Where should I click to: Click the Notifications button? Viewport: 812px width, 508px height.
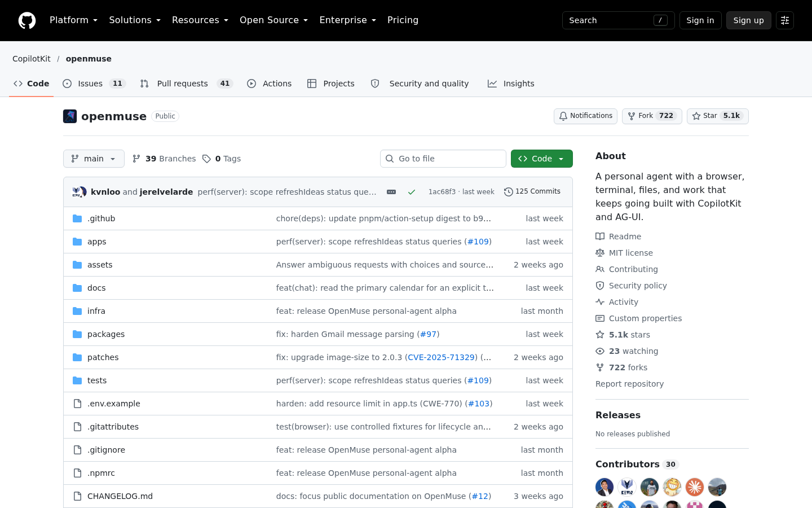click(x=585, y=116)
